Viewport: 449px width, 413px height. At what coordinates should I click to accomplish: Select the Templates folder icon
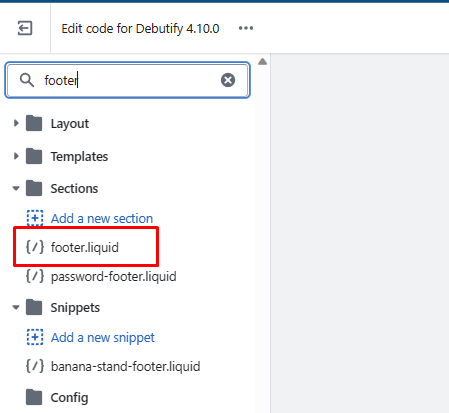pyautogui.click(x=34, y=156)
